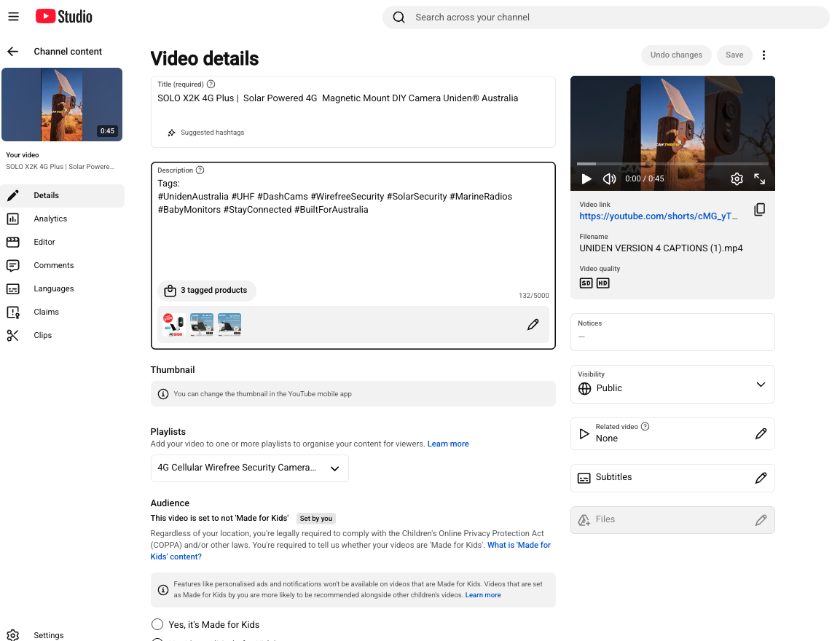This screenshot has height=641, width=840.
Task: Click Learn more in the Made for Kids notice
Action: 483,595
